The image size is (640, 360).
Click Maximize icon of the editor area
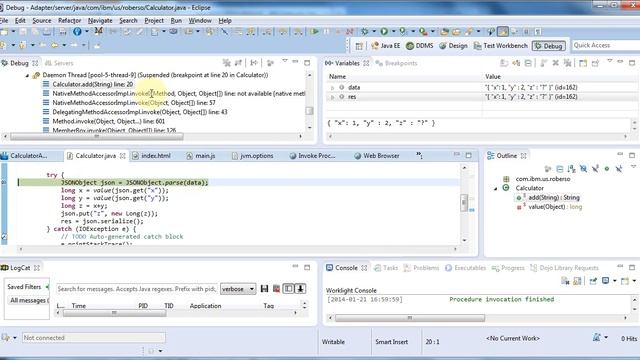click(469, 156)
